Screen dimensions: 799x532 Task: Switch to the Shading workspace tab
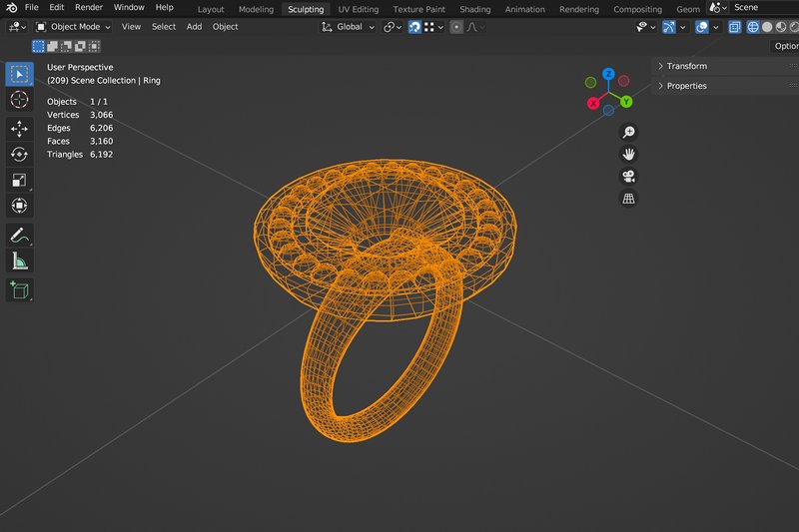click(475, 9)
